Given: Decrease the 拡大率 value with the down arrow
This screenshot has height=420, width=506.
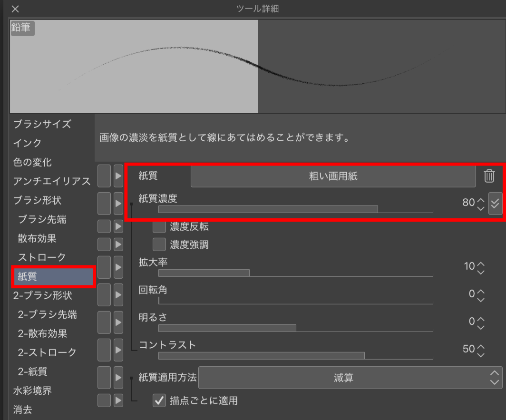Looking at the screenshot, I should [481, 272].
